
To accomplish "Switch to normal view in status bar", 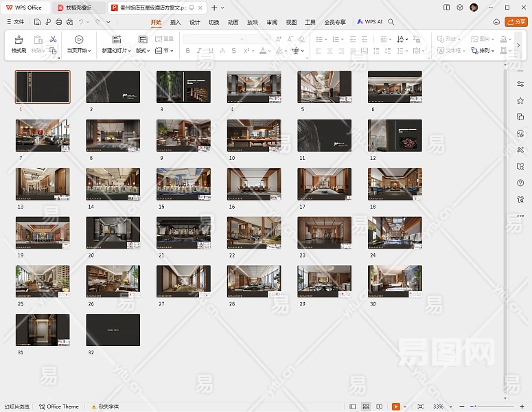I will tap(353, 407).
